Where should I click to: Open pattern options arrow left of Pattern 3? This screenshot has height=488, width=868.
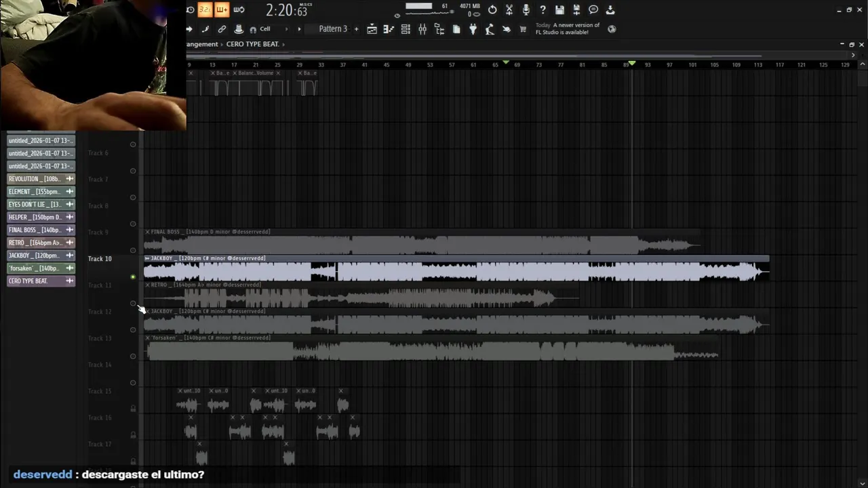(x=299, y=29)
